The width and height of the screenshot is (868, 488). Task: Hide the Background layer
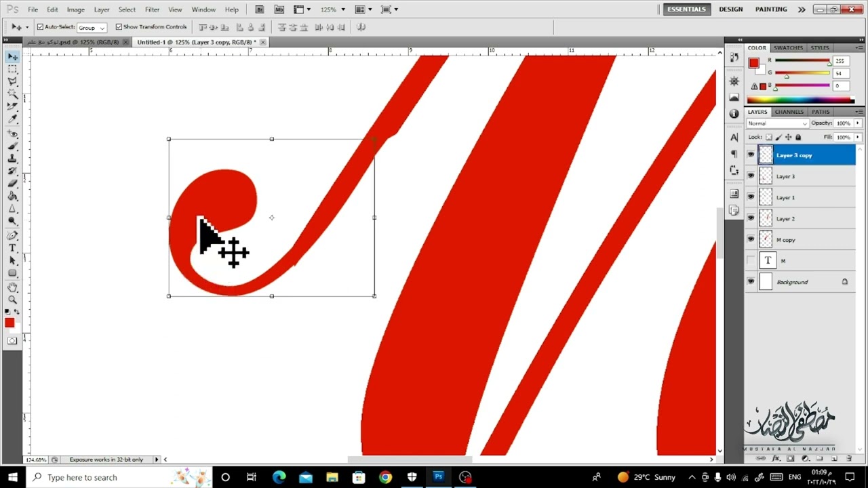pyautogui.click(x=751, y=281)
